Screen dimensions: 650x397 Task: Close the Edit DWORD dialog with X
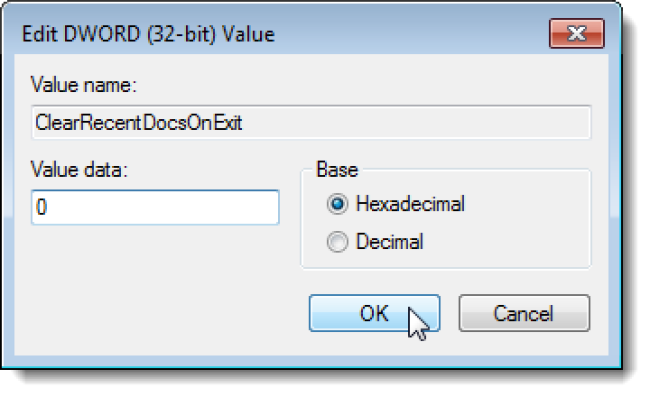point(577,34)
